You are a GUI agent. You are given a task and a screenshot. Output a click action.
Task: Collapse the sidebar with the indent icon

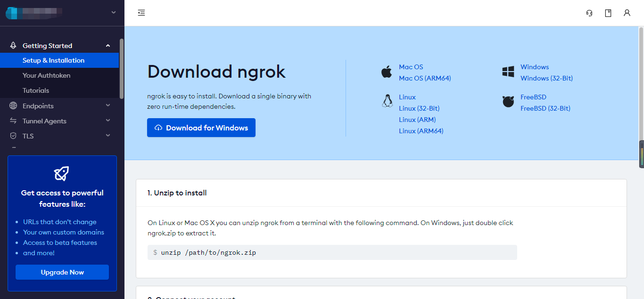[141, 13]
